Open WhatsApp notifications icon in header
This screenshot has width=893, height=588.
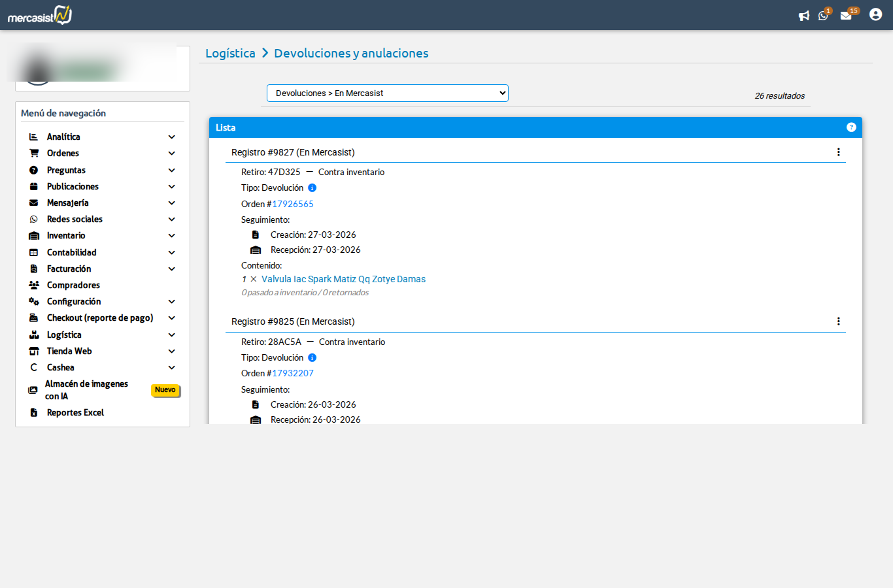pyautogui.click(x=823, y=16)
